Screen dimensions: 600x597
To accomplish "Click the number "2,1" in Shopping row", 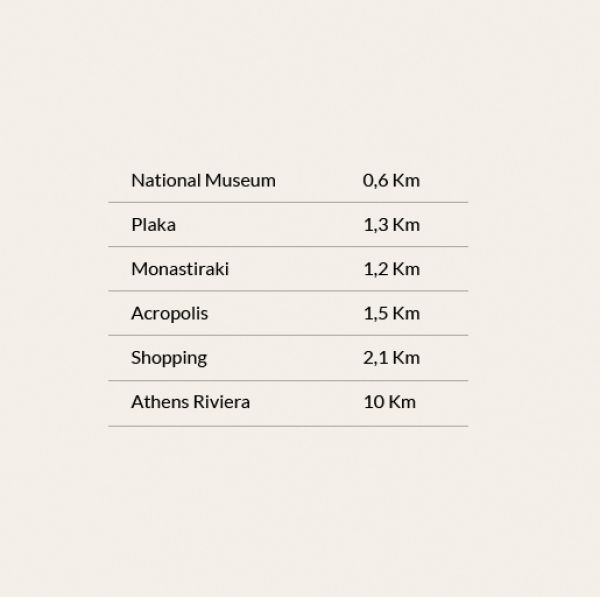I will 375,358.
